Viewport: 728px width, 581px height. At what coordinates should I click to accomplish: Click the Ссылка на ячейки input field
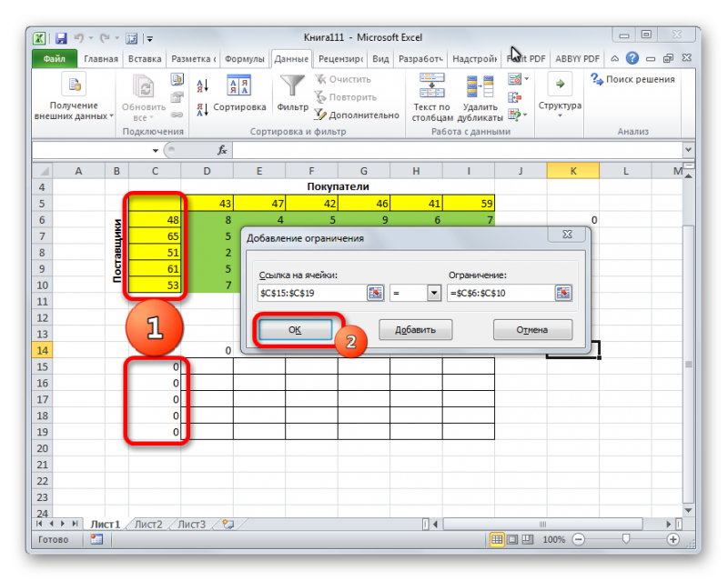(x=312, y=293)
